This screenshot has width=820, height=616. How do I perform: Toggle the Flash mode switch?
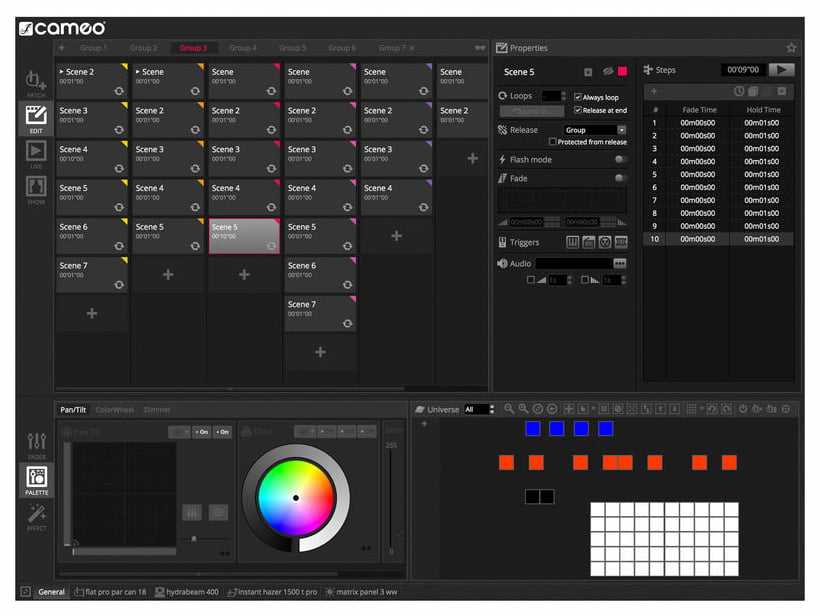tap(621, 160)
